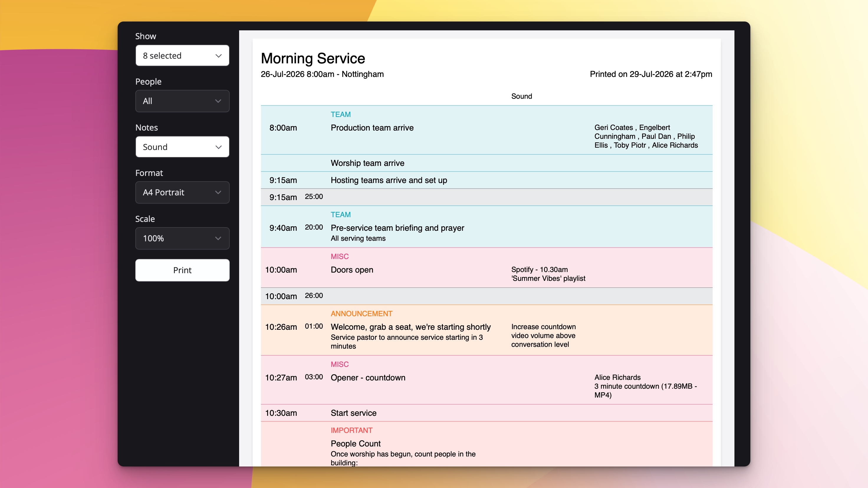Click the chevron arrow in the Show dropdown
868x488 pixels.
point(218,56)
